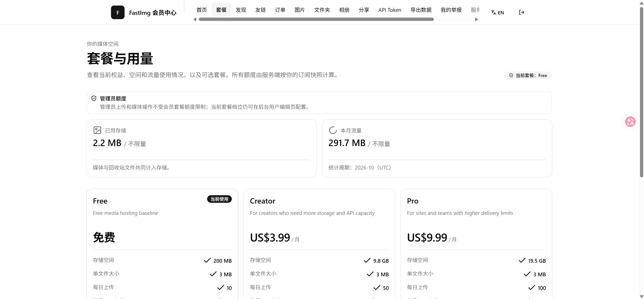
Task: Click the logout icon in header
Action: (521, 12)
